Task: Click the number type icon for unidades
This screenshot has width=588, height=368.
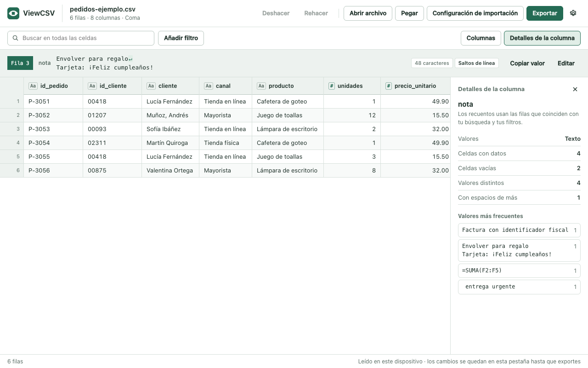Action: pyautogui.click(x=332, y=86)
